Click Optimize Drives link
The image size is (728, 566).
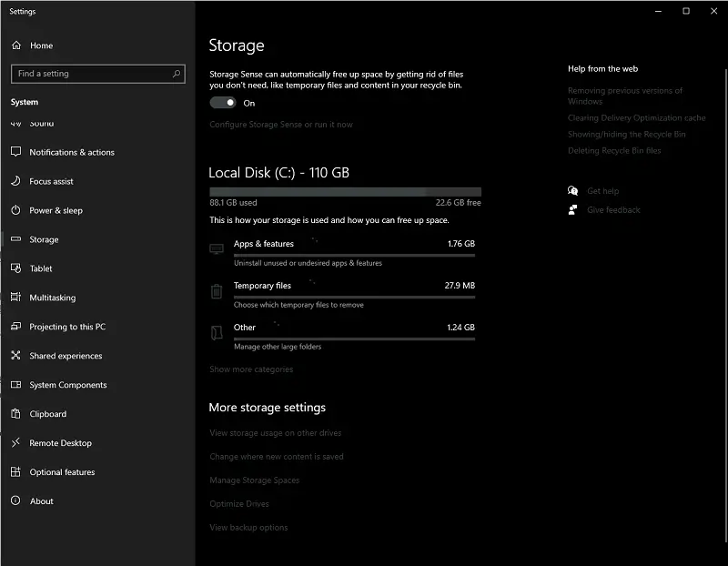(240, 503)
